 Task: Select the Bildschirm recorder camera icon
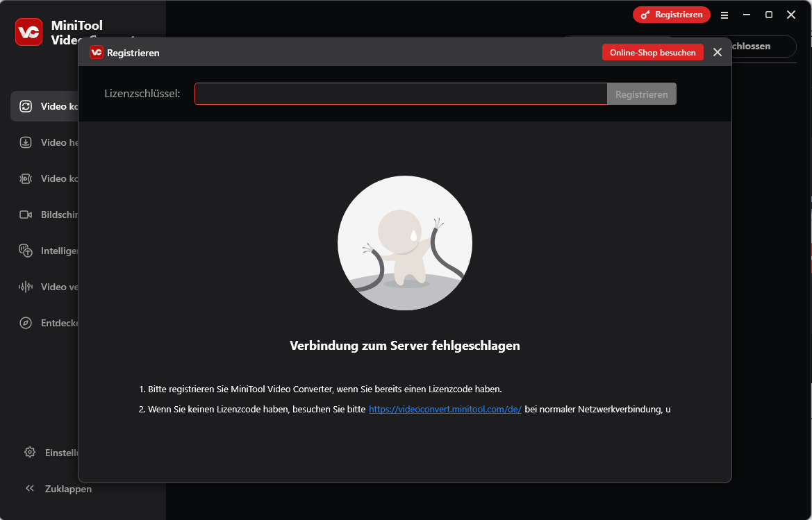26,215
